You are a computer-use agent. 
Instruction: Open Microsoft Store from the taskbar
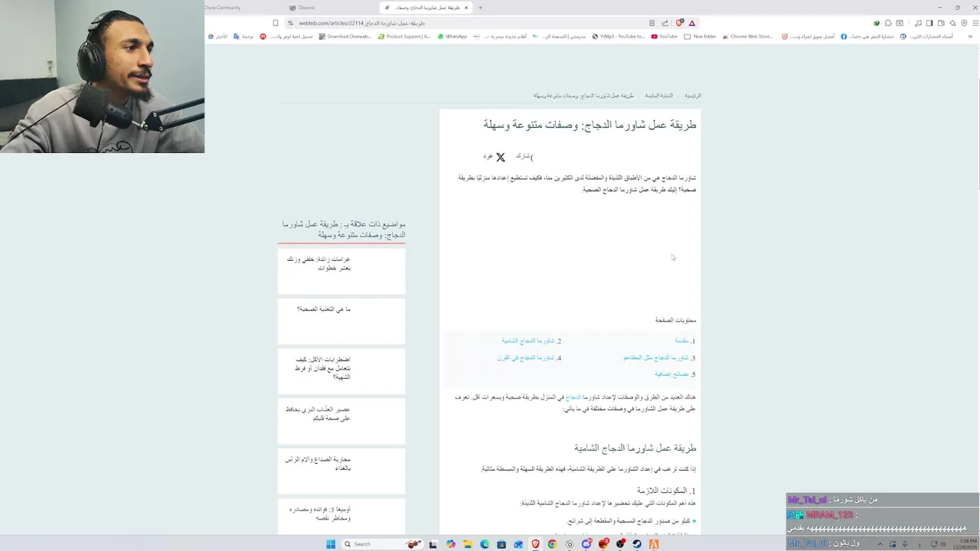pyautogui.click(x=501, y=544)
